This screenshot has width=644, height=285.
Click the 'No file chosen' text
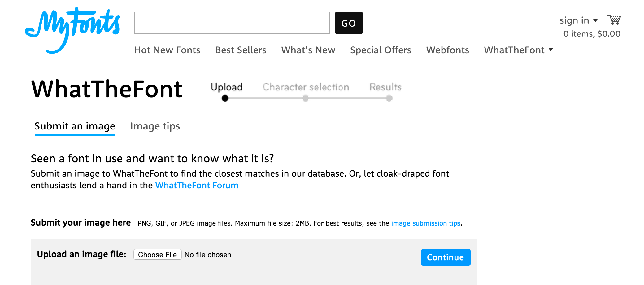tap(208, 255)
